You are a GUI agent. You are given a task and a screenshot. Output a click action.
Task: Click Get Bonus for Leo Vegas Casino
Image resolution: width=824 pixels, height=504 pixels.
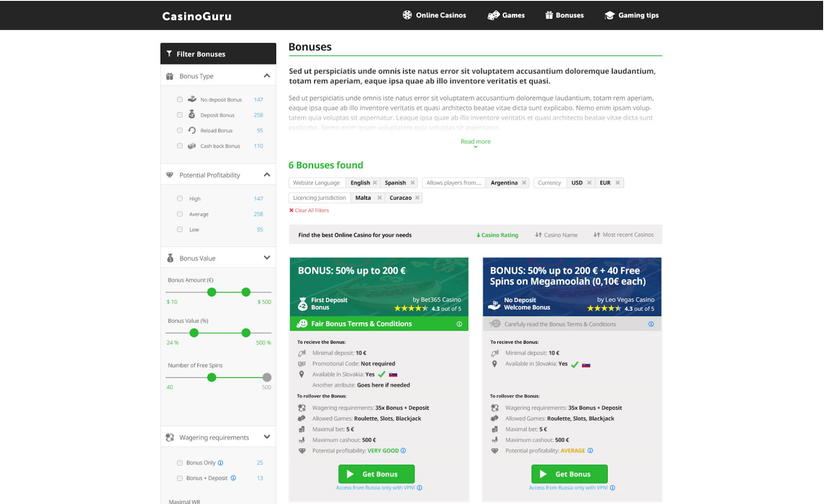(x=570, y=474)
